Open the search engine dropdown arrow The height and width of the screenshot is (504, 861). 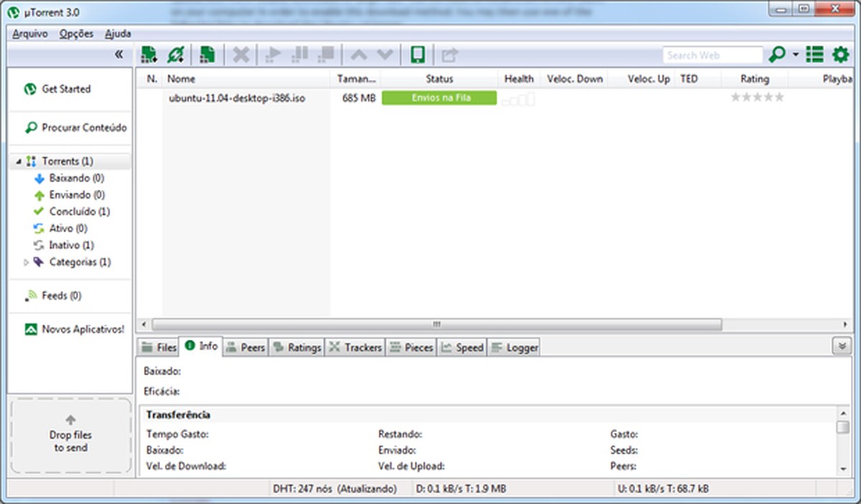point(796,55)
